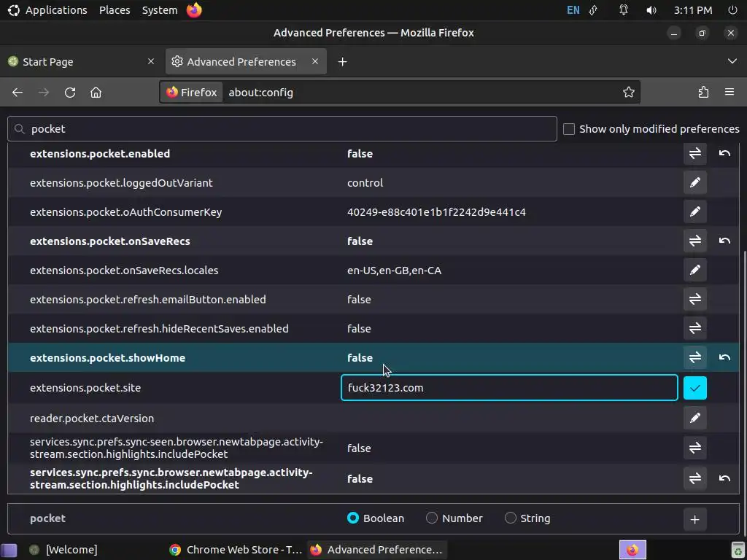Image resolution: width=747 pixels, height=560 pixels.
Task: Open the network status icon in top panel
Action: 594,10
